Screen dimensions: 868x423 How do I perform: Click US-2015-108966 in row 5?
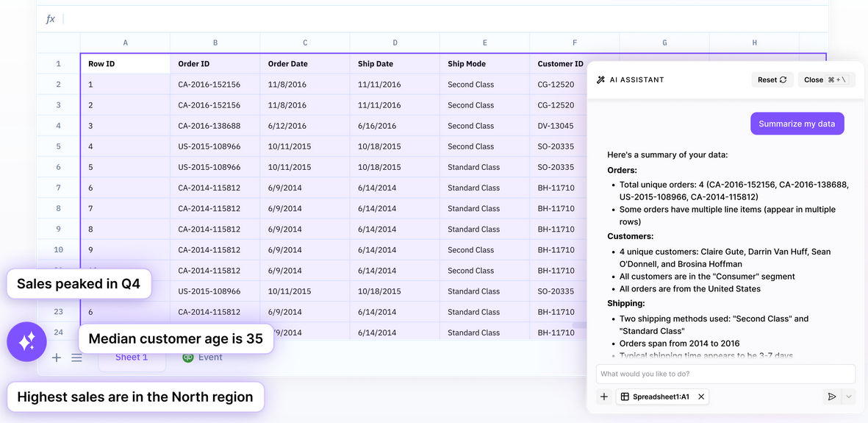tap(215, 146)
